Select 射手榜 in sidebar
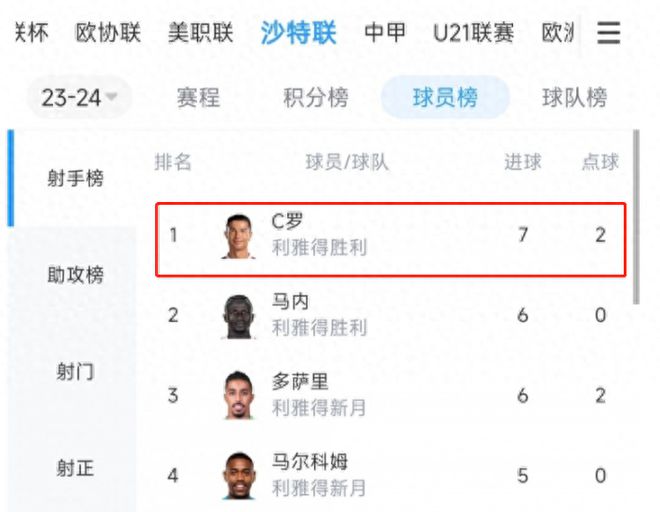Image resolution: width=660 pixels, height=512 pixels. click(75, 178)
